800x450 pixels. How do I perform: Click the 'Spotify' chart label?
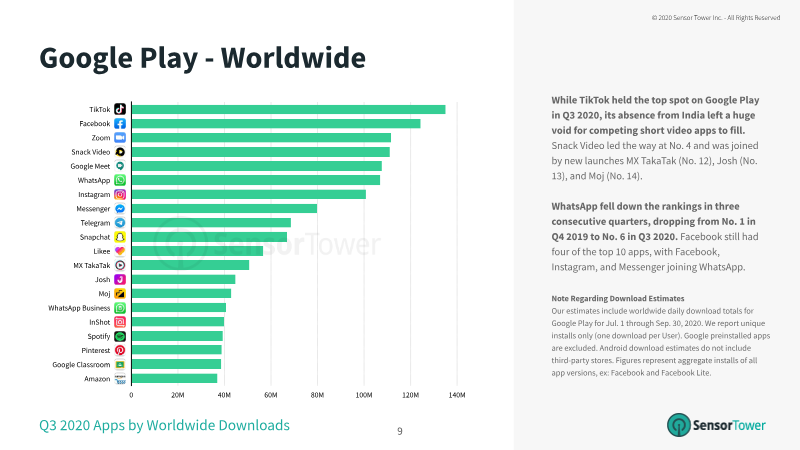click(x=99, y=336)
